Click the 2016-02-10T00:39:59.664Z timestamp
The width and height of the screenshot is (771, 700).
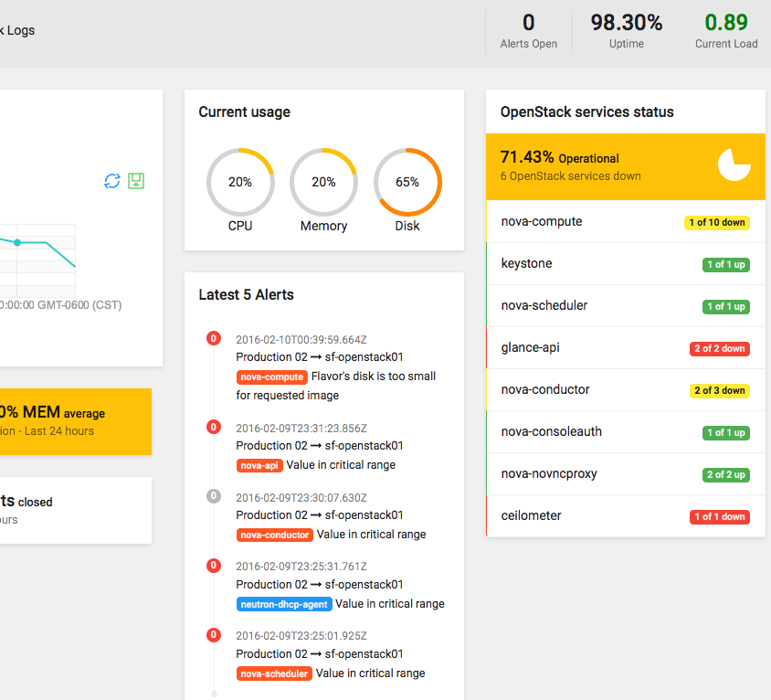(x=301, y=340)
